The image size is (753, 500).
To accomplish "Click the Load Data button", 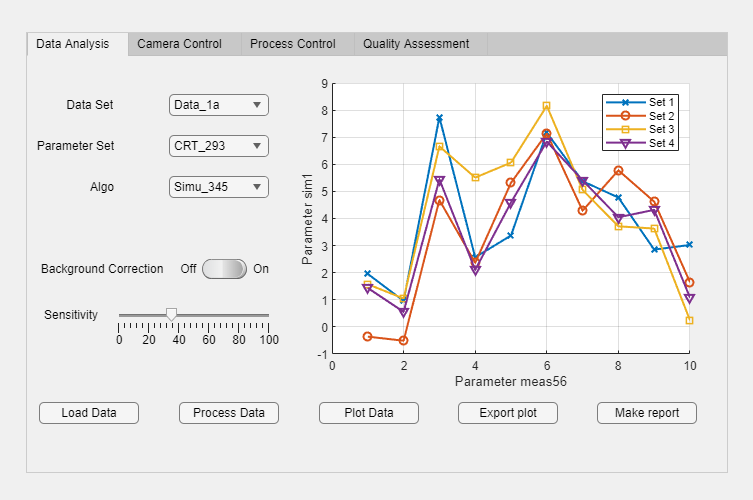I will click(x=89, y=413).
